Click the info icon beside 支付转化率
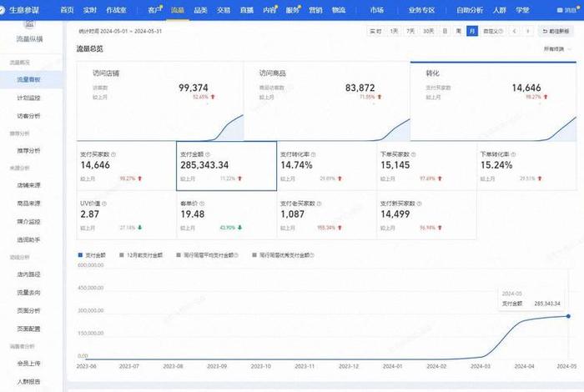This screenshot has height=392, width=584. coord(316,154)
